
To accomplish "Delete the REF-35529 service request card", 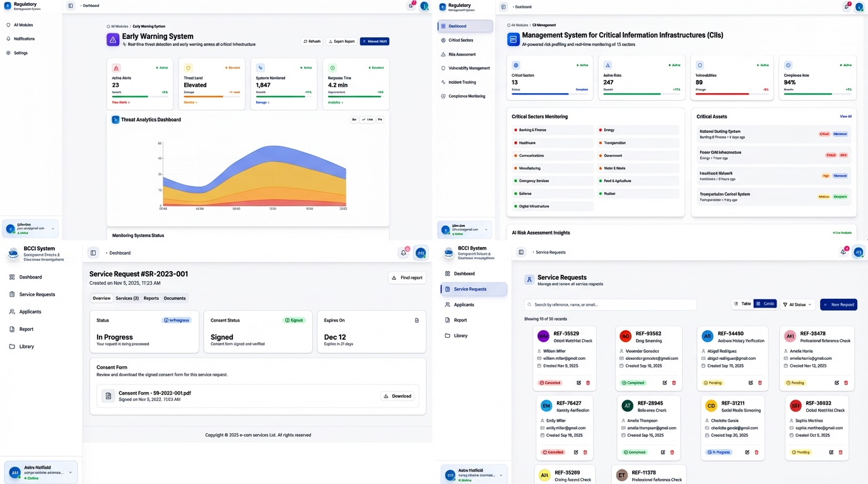I will [x=588, y=383].
